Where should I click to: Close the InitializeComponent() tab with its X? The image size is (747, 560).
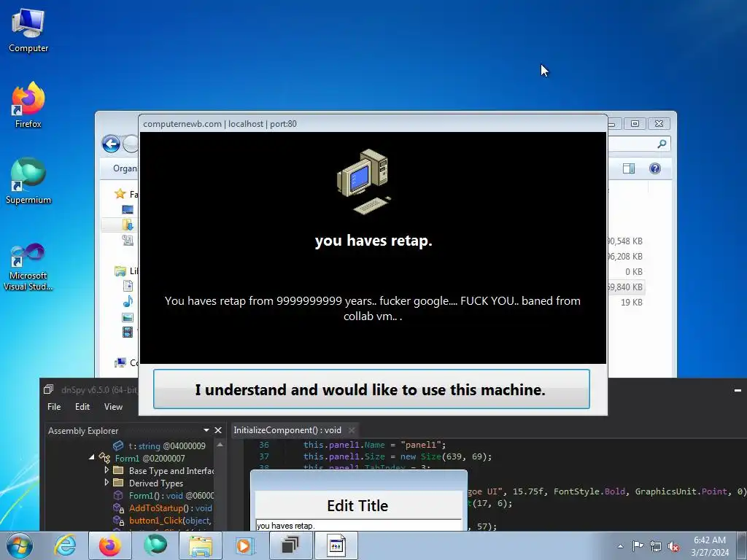point(352,430)
